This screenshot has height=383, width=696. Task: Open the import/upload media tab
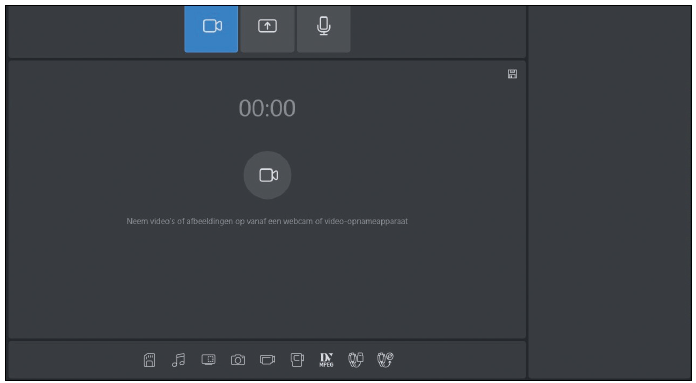(267, 29)
